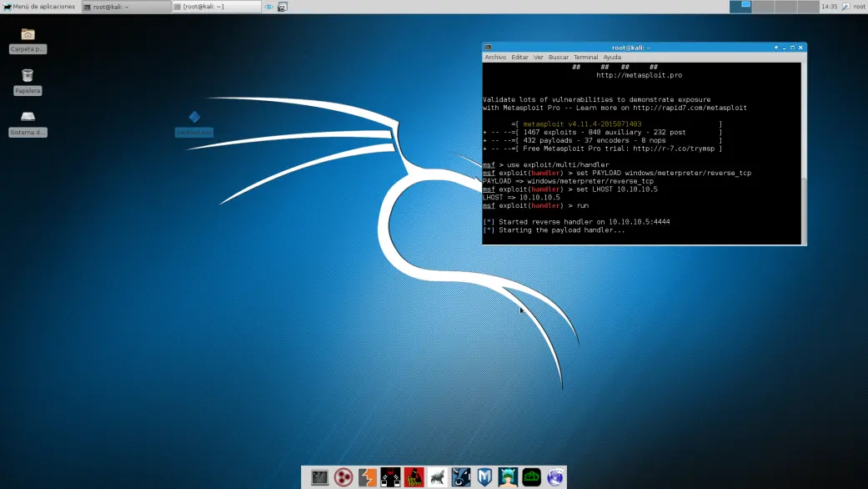The height and width of the screenshot is (489, 868).
Task: Keep terminal window on top via arrow button
Action: [776, 48]
